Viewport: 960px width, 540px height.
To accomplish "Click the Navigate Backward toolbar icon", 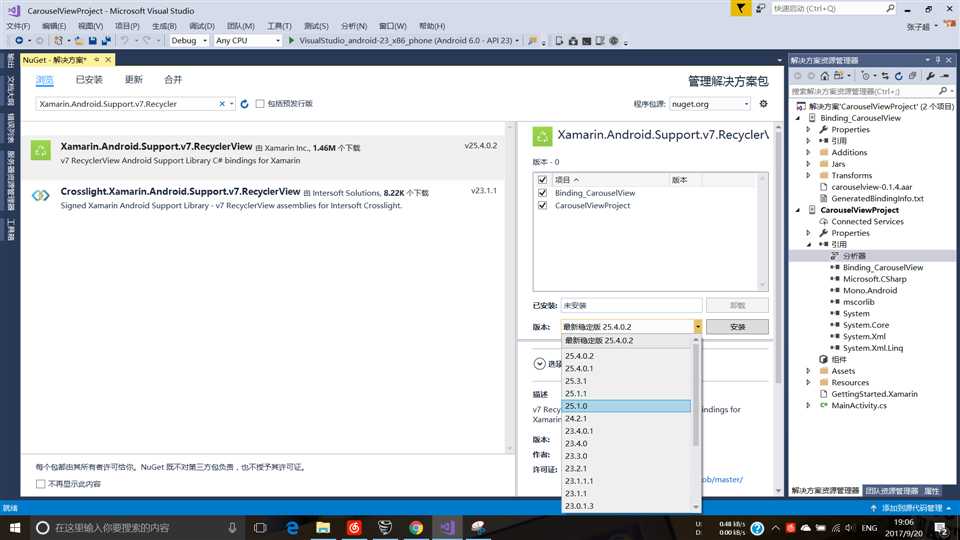I will click(x=19, y=40).
